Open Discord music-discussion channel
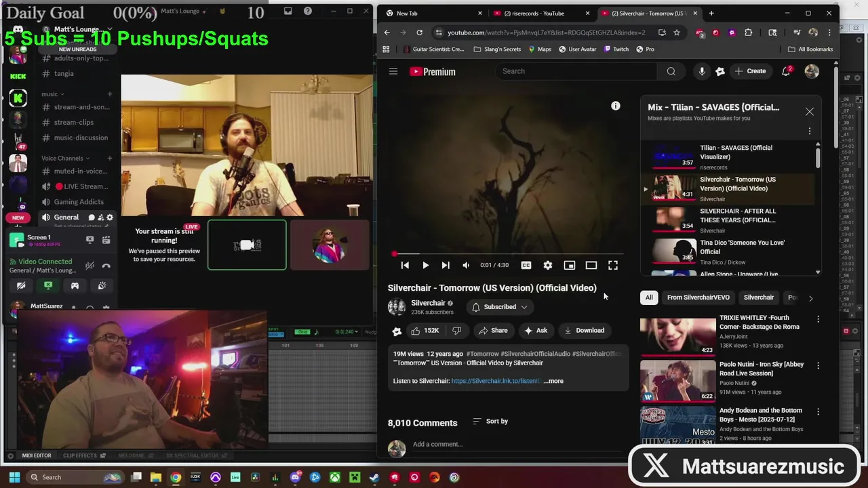This screenshot has height=488, width=868. pyautogui.click(x=81, y=138)
